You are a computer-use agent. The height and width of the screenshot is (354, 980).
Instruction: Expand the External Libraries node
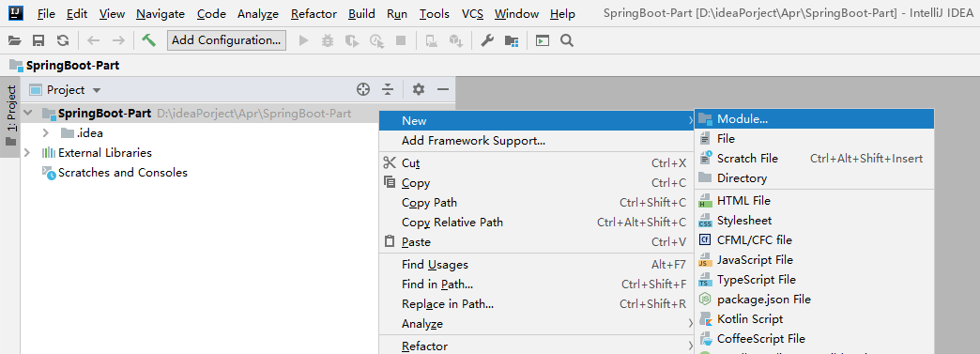[x=26, y=153]
